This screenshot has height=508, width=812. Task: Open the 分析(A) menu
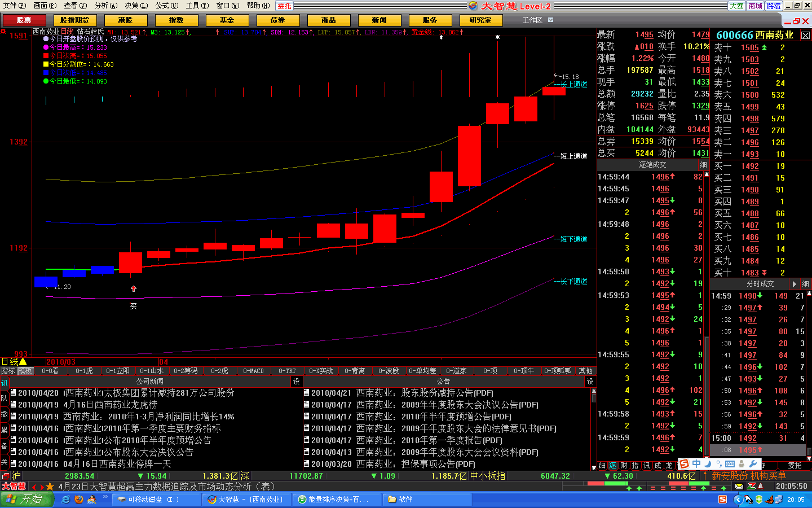(106, 6)
